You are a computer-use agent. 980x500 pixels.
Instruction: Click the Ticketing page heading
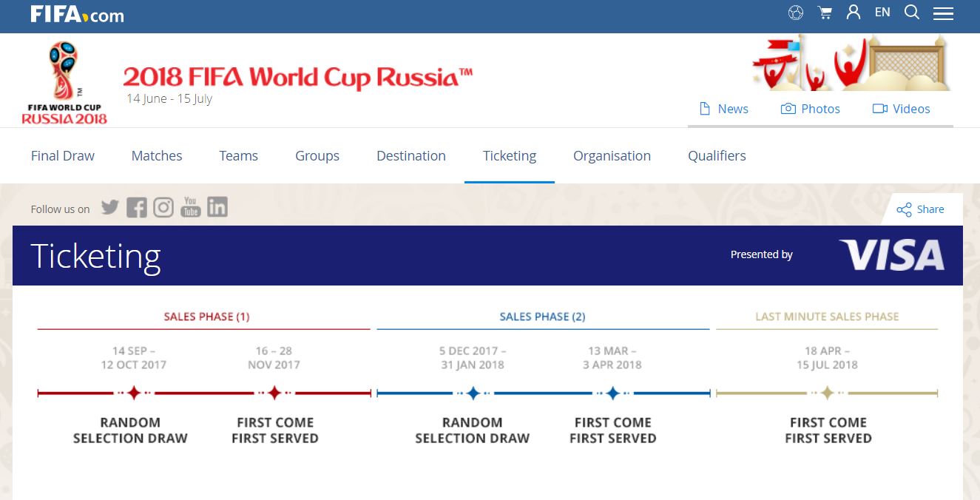coord(95,256)
